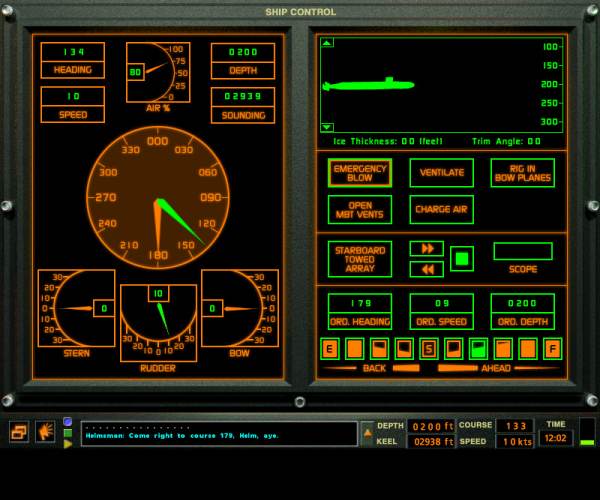Select the back order third from E
The image size is (600, 500).
pyautogui.click(x=379, y=349)
